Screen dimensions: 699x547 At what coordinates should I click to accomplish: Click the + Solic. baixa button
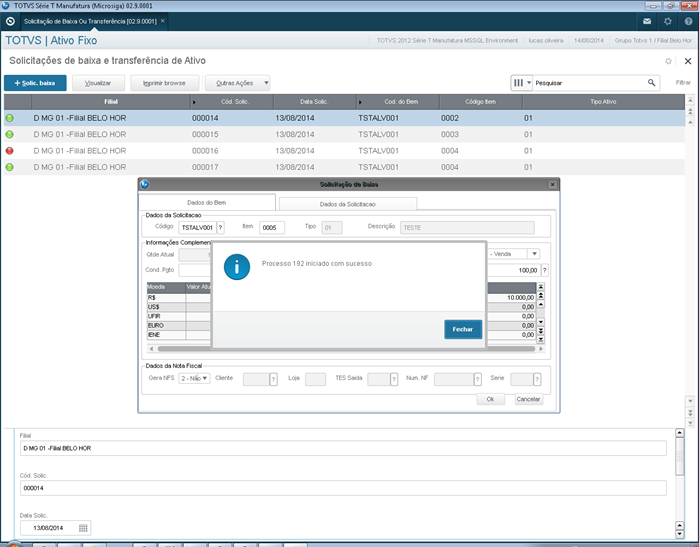35,83
